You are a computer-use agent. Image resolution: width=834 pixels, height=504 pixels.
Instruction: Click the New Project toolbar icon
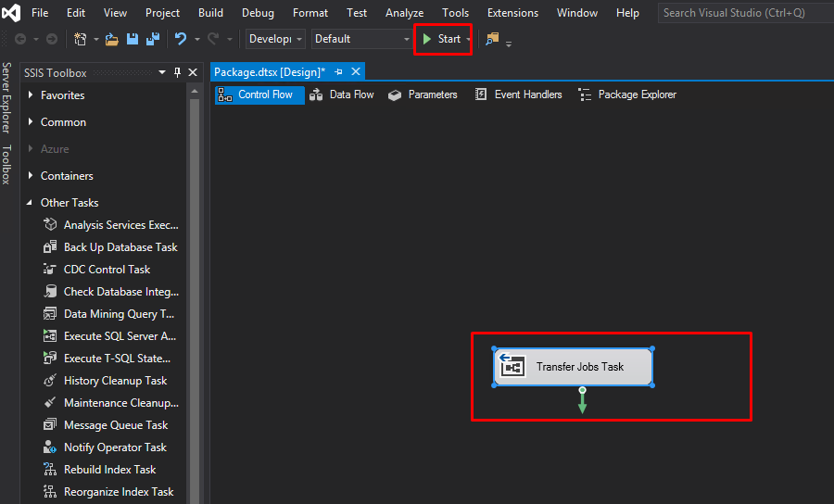tap(82, 39)
